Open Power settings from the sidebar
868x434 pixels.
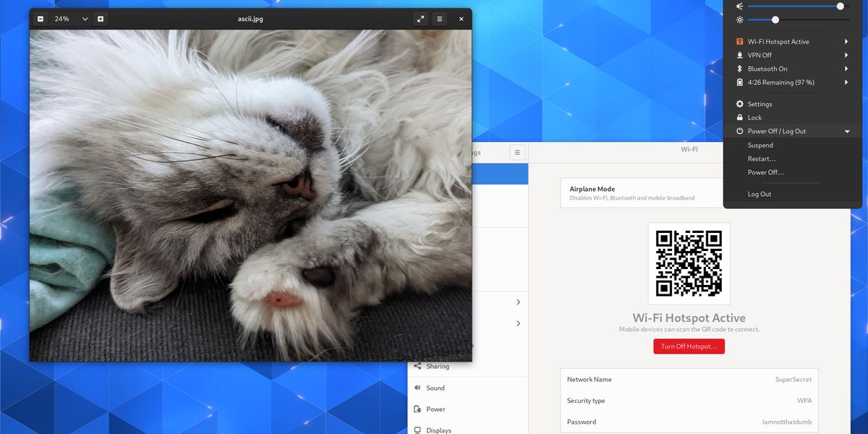pos(434,409)
